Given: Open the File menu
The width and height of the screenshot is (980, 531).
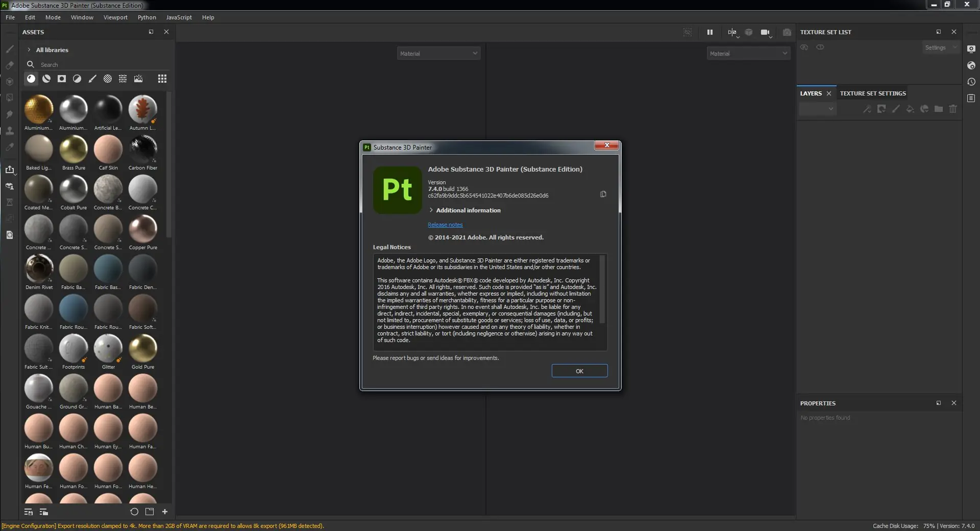Looking at the screenshot, I should tap(10, 17).
